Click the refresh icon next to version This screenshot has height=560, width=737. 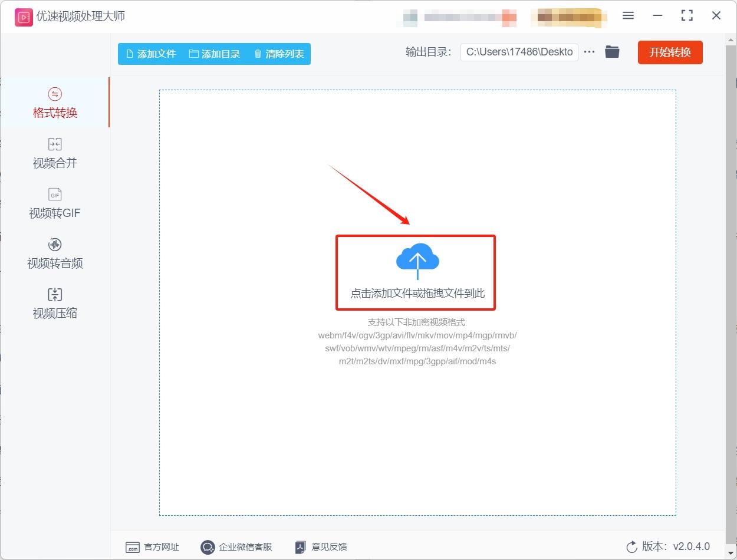click(631, 547)
